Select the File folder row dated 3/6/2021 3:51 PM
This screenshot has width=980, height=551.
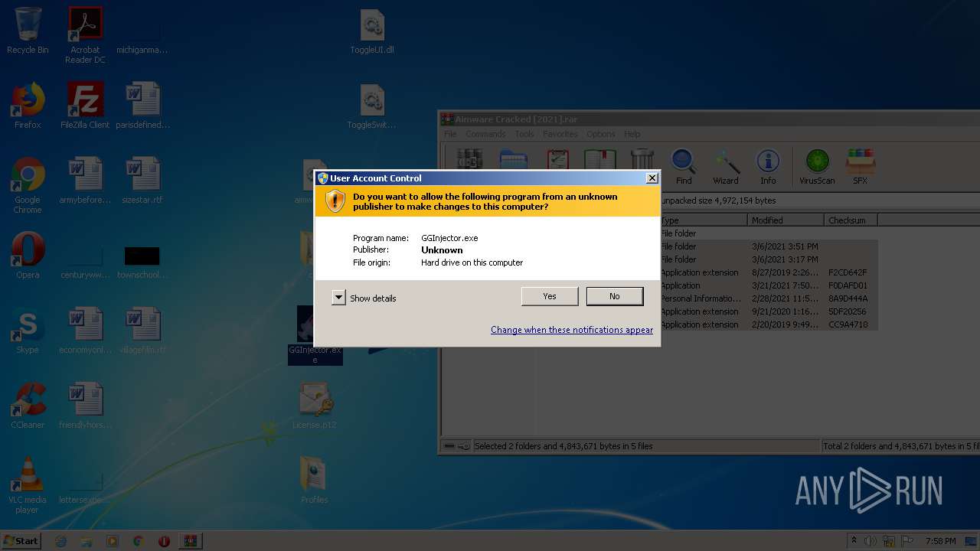coord(769,246)
